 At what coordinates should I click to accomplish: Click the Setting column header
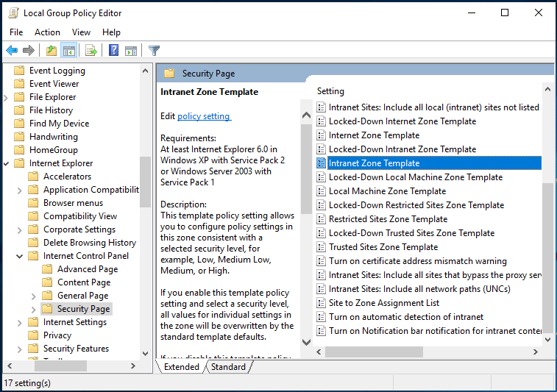330,91
